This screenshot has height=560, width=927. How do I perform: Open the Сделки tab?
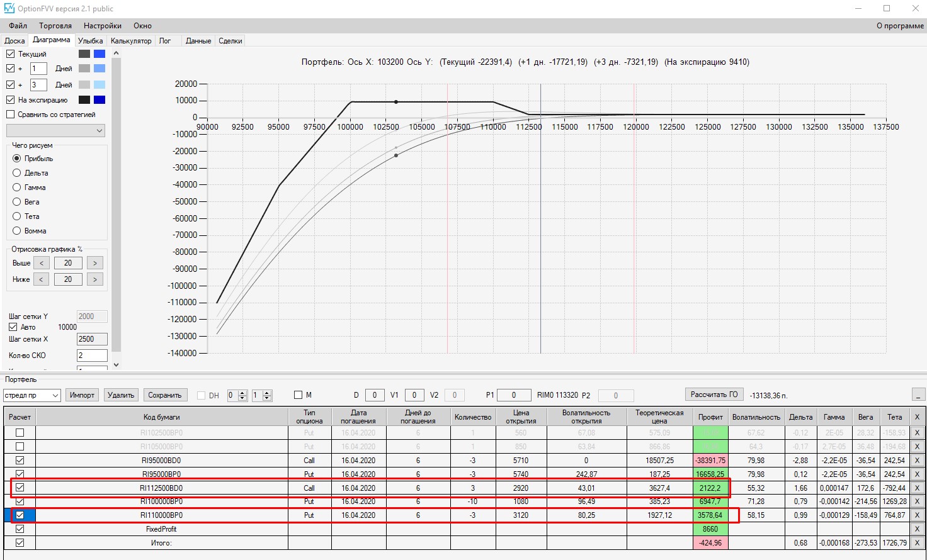click(x=230, y=41)
